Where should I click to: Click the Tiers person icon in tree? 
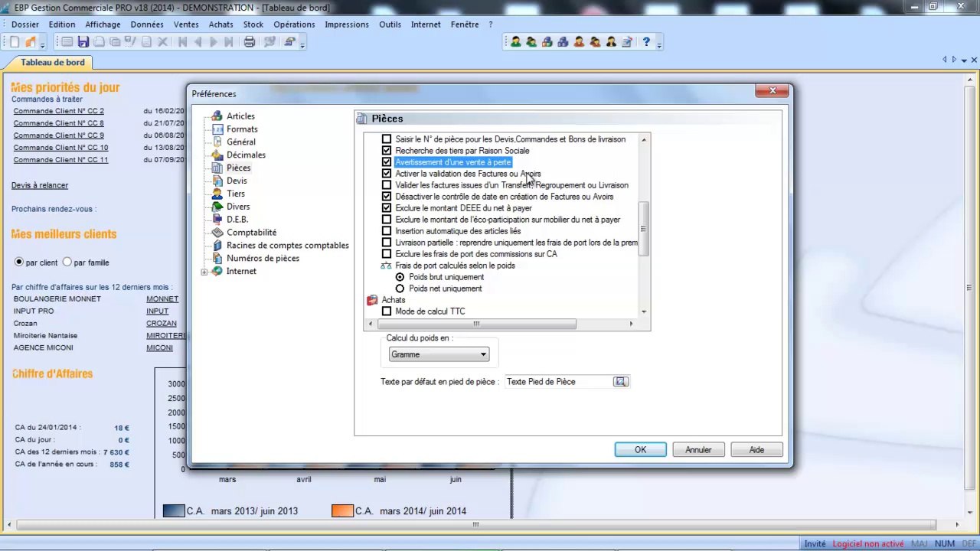217,194
